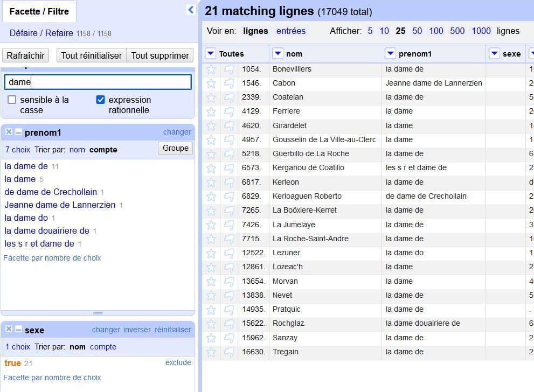Select lignes view mode
The height and width of the screenshot is (392, 534).
point(255,31)
